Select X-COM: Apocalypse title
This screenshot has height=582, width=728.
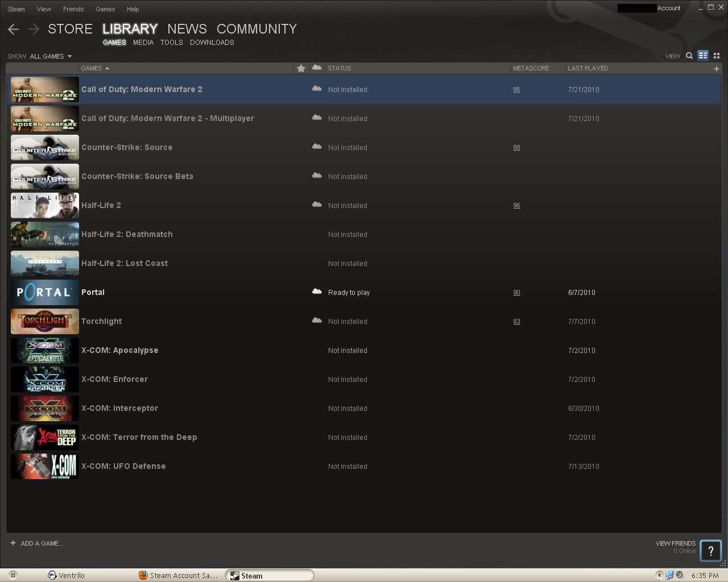(x=120, y=350)
